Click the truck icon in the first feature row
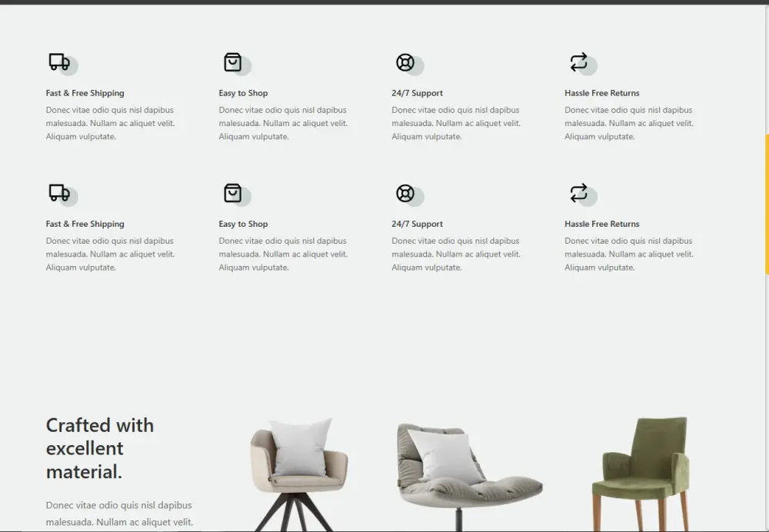This screenshot has width=769, height=532. [59, 62]
